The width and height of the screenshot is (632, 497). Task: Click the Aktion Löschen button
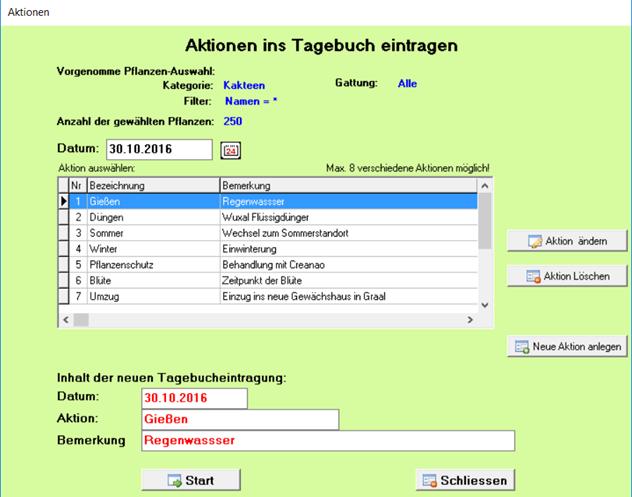click(567, 276)
